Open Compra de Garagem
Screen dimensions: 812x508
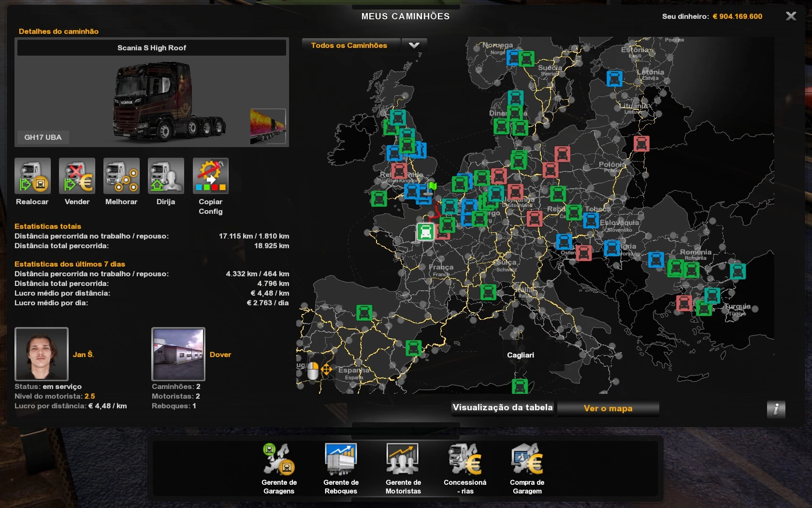tap(527, 460)
